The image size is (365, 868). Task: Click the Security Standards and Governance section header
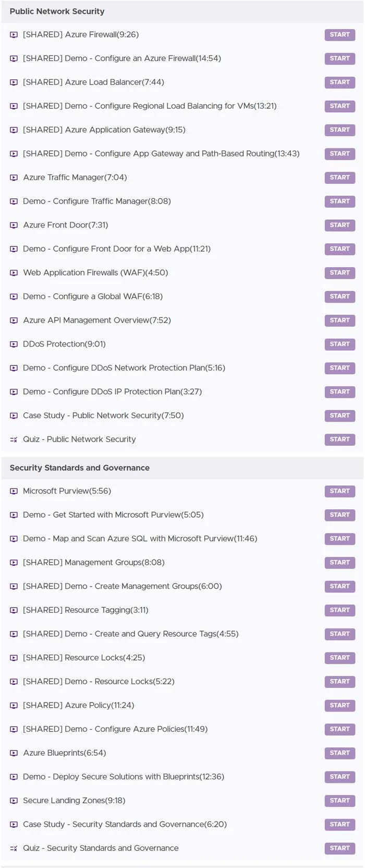pyautogui.click(x=182, y=468)
